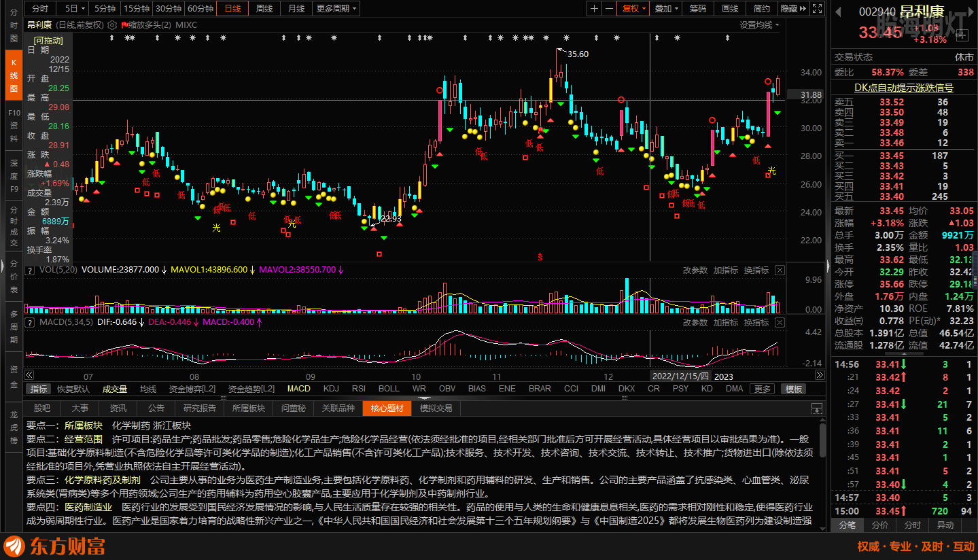Click 换指标 in MACD panel

[x=756, y=322]
